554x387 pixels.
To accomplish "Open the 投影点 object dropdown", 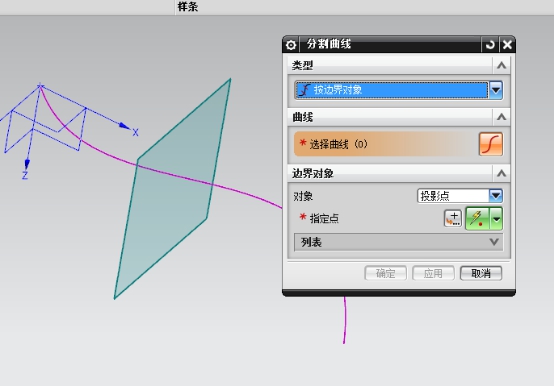I will tap(460, 196).
